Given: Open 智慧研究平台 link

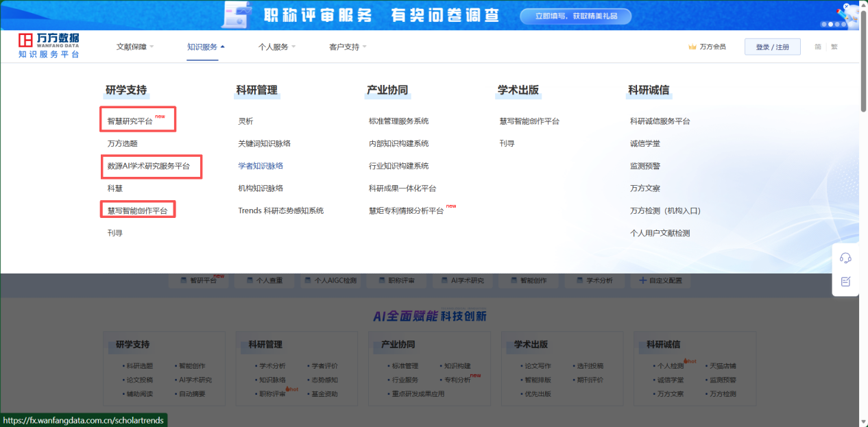Looking at the screenshot, I should tap(130, 121).
